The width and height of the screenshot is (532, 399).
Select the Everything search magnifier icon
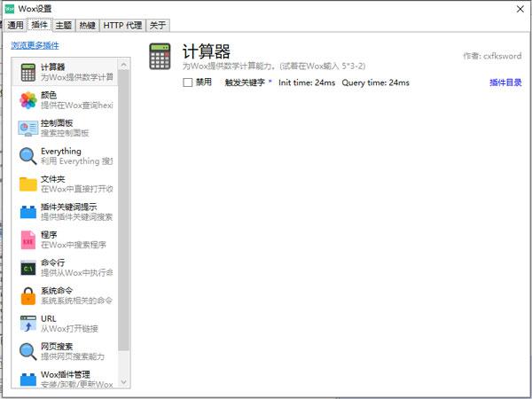(28, 156)
